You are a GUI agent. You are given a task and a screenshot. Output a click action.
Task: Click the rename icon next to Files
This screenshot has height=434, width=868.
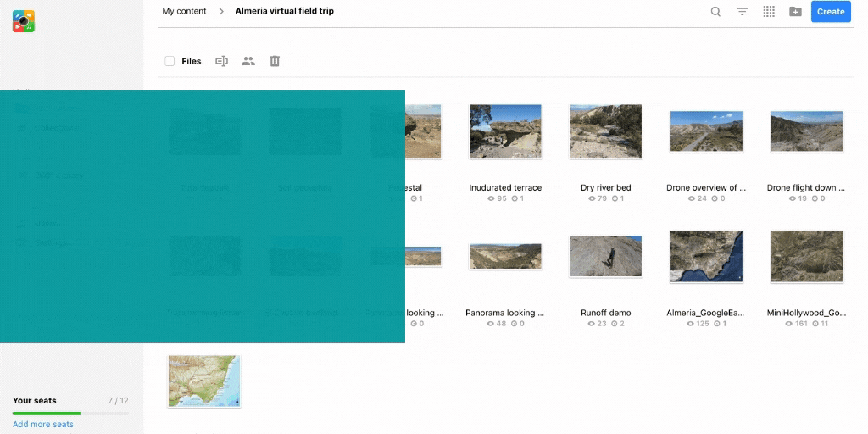pyautogui.click(x=221, y=61)
